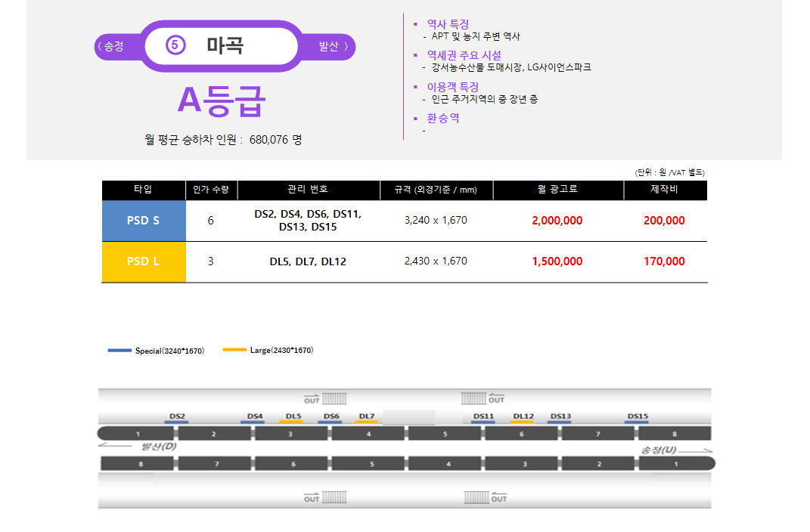Viewport: 810px width, 532px height.
Task: Click the Special(3240*1670) legend entry
Action: (156, 351)
